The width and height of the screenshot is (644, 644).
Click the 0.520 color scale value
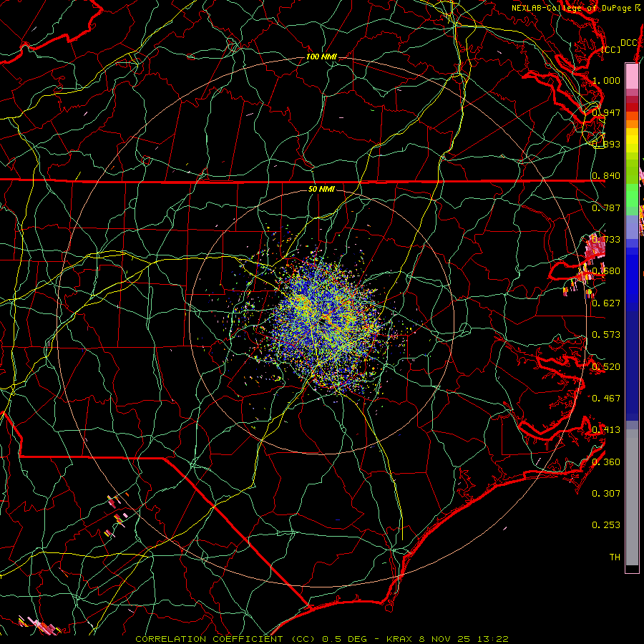(x=606, y=367)
